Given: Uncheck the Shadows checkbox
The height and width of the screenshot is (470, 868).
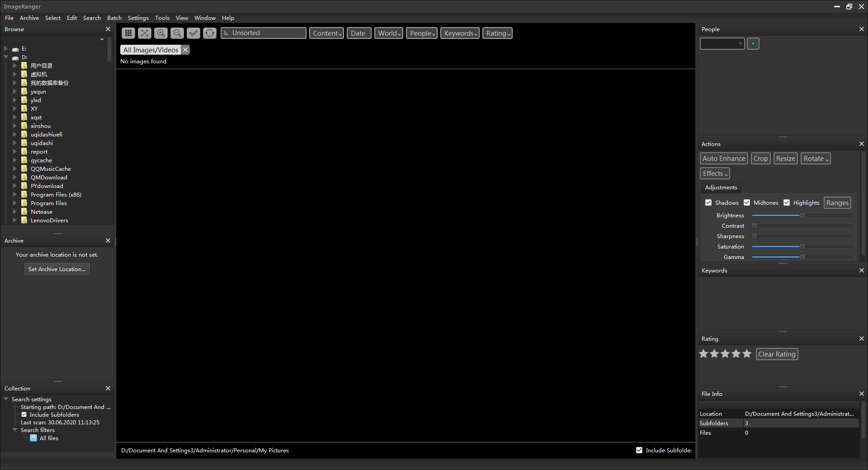Looking at the screenshot, I should [x=708, y=203].
